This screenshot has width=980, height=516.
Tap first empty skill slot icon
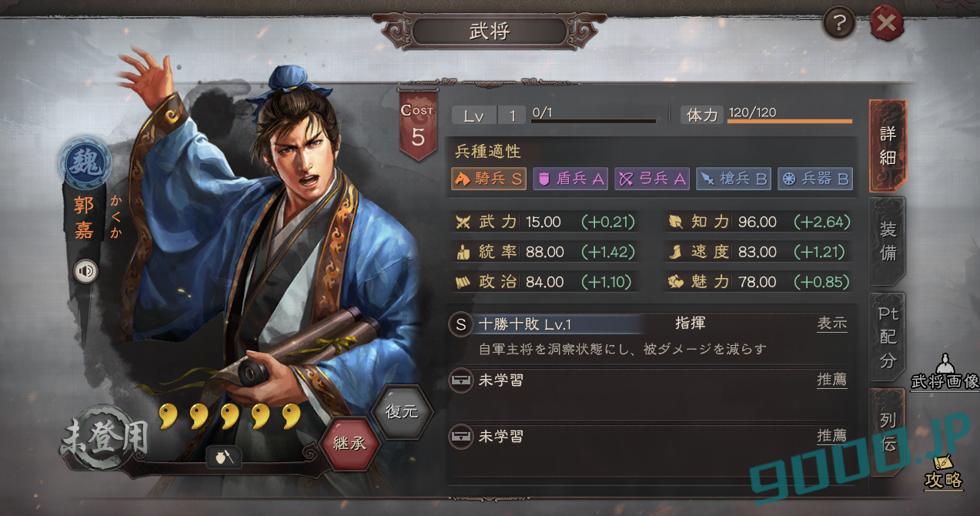click(x=461, y=380)
